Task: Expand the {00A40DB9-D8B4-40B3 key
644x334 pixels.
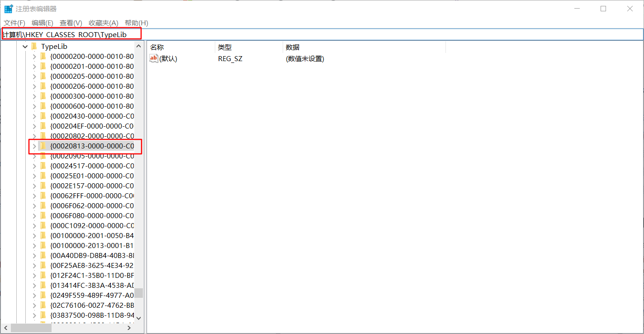Action: click(34, 255)
